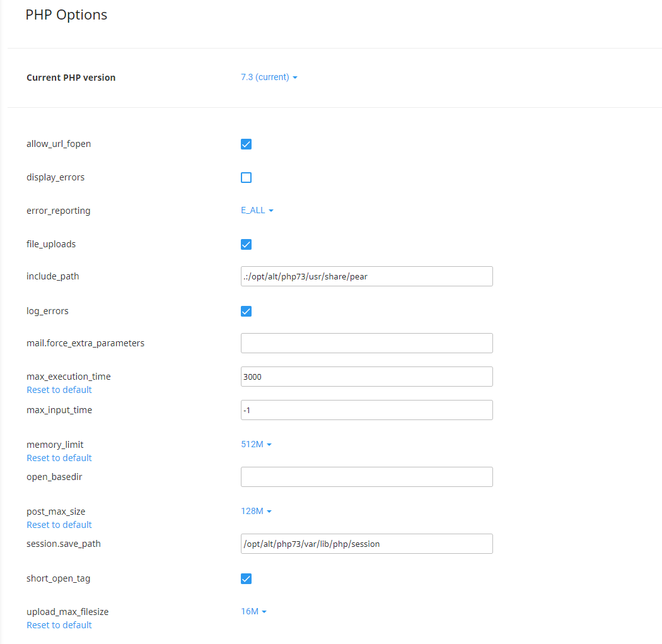The width and height of the screenshot is (662, 644).
Task: Disable the short_open_tag checkbox
Action: click(246, 578)
